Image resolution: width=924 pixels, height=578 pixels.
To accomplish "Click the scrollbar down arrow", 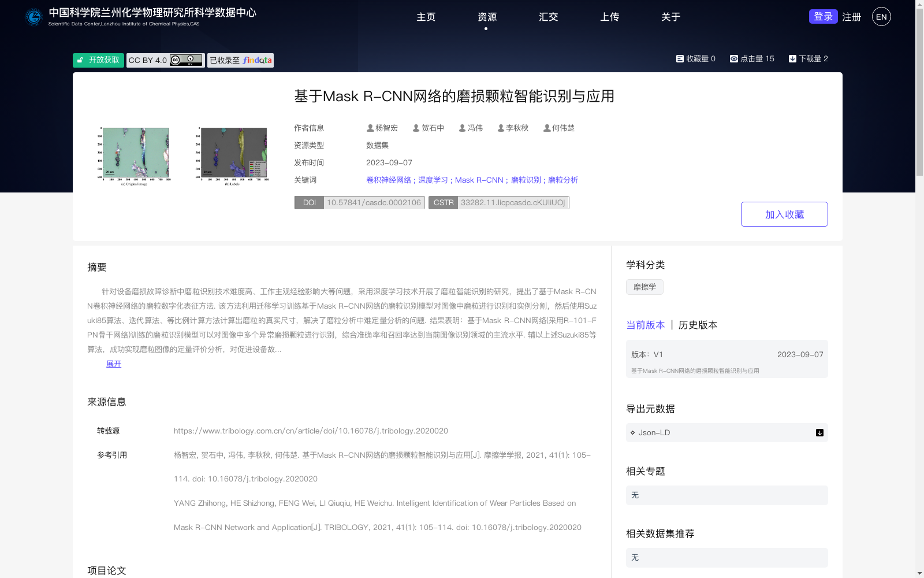I will click(919, 573).
